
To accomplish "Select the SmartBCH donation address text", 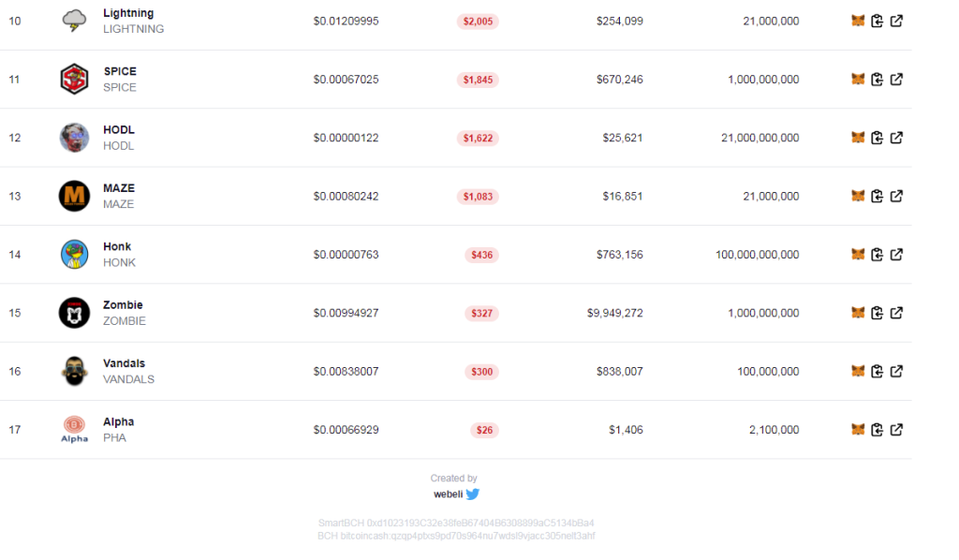I will (x=456, y=523).
